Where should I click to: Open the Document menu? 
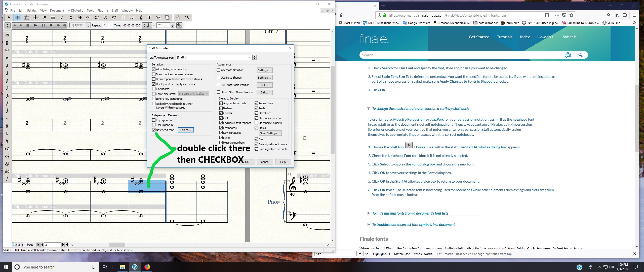57,11
